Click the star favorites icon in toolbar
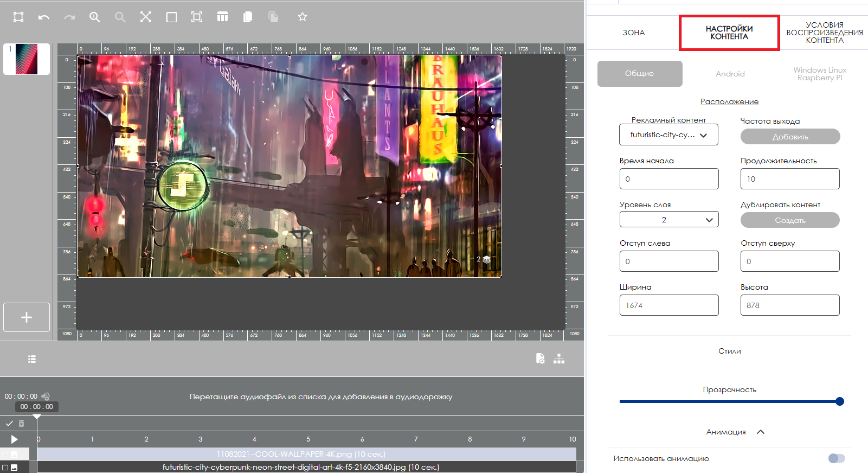 [303, 17]
